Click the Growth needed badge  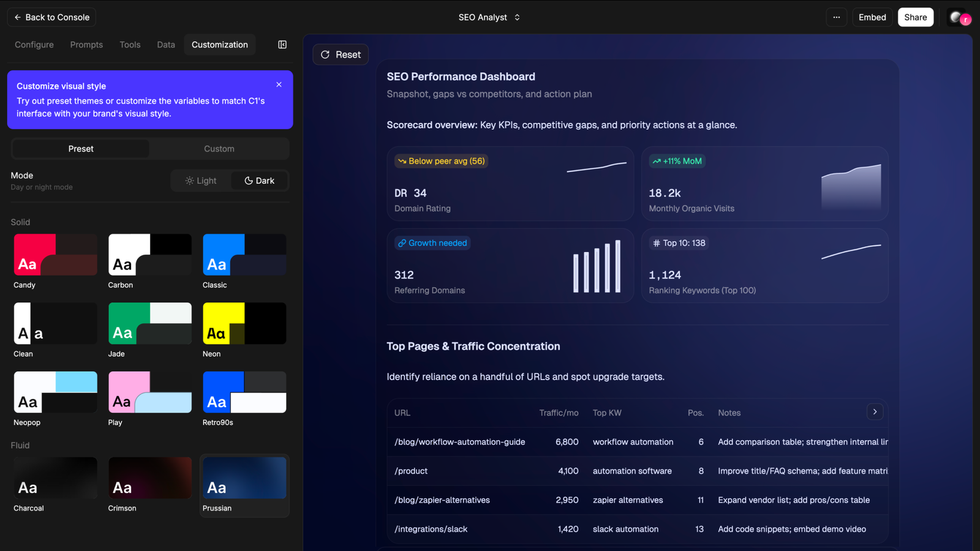point(432,243)
